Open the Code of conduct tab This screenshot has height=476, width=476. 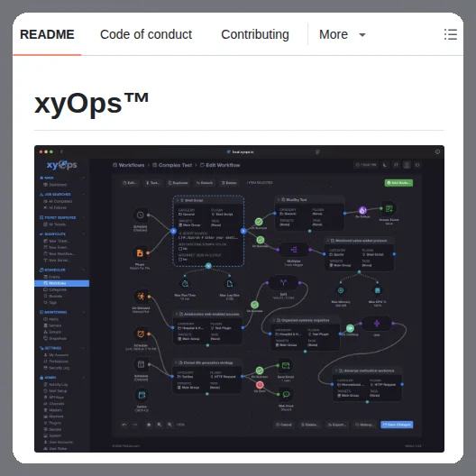coord(146,34)
